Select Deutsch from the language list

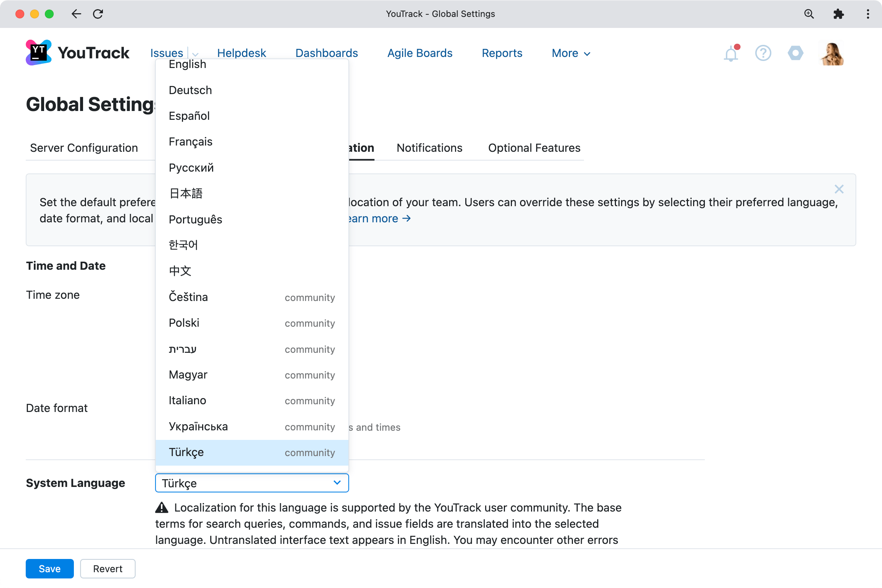pos(190,90)
